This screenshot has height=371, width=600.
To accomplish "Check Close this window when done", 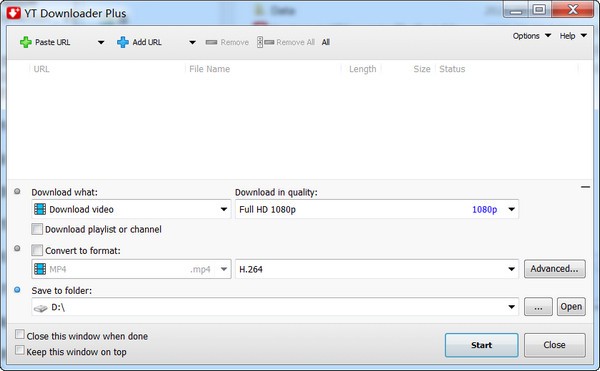I will click(20, 335).
